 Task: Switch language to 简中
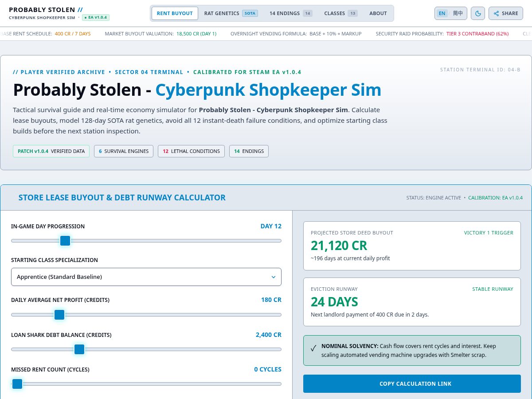point(458,13)
